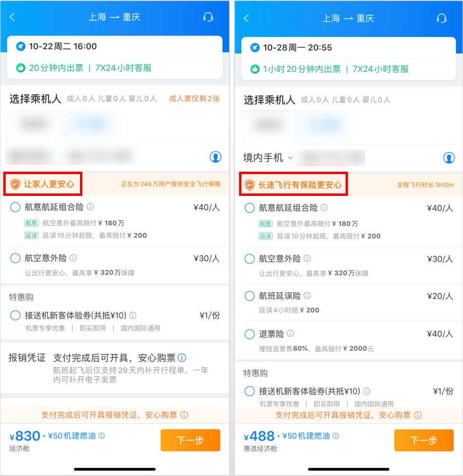Tap back arrow on right 10-28 booking screen
This screenshot has height=476, width=463.
pos(246,18)
